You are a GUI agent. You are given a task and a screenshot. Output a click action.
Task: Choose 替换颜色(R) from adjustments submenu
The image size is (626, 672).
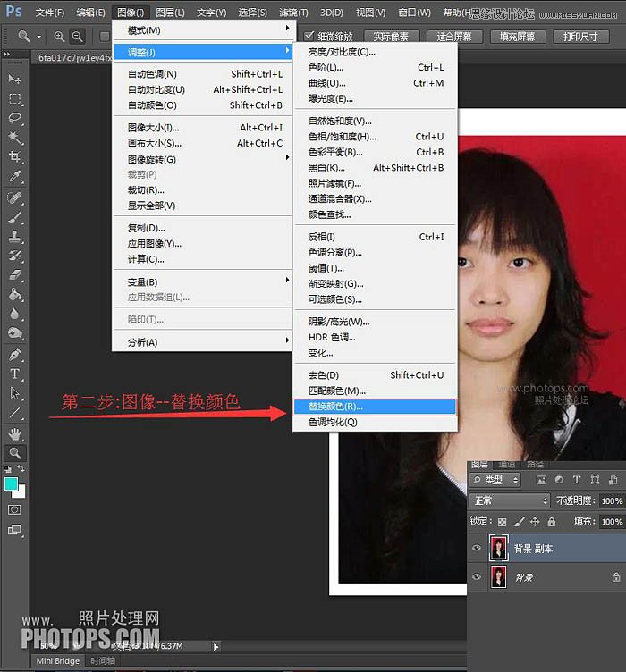click(375, 407)
